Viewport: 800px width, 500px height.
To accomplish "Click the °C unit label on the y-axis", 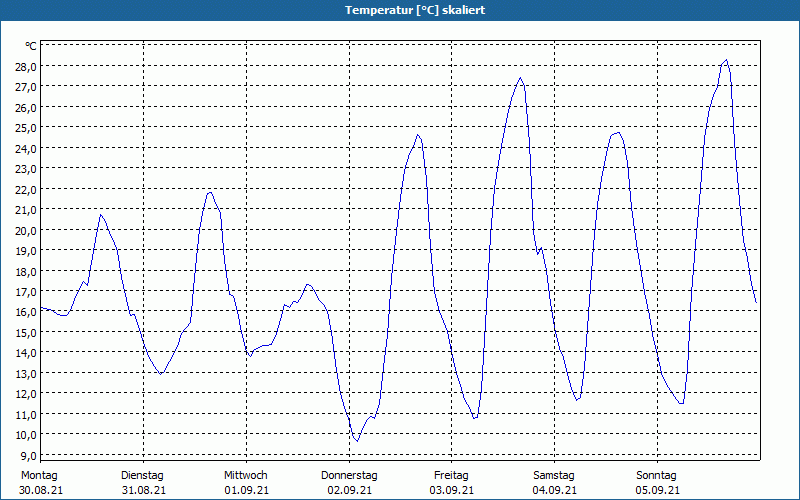I will tap(31, 46).
